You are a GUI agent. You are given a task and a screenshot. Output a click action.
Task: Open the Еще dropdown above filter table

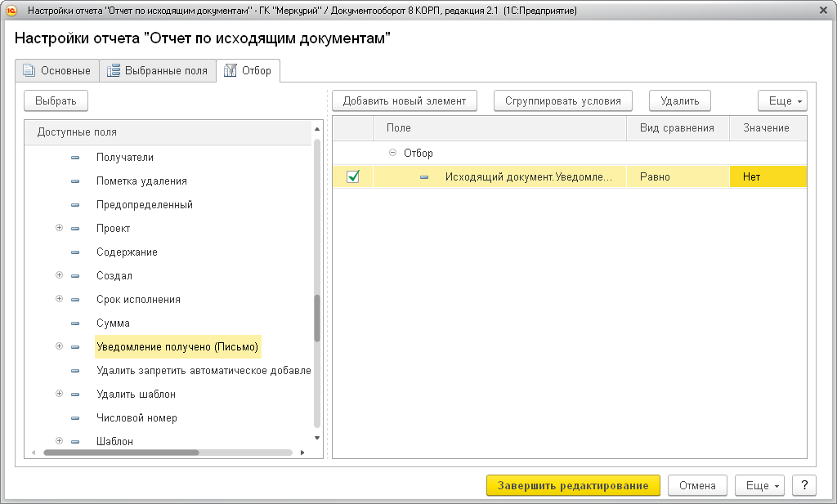(x=782, y=100)
